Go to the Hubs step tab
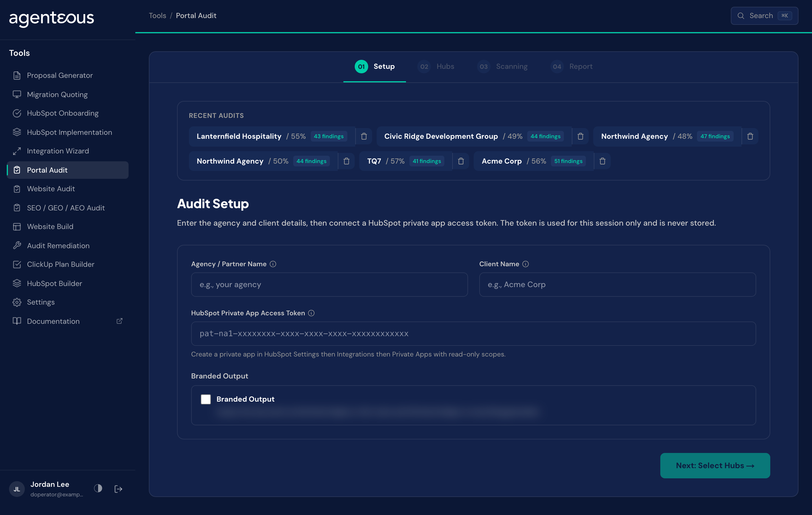This screenshot has height=515, width=812. point(436,67)
